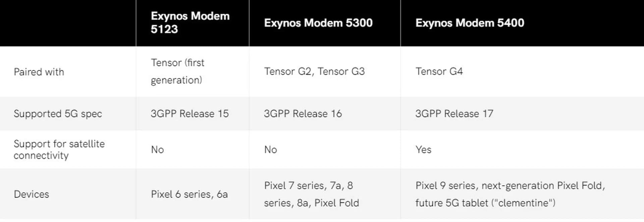This screenshot has height=222, width=644.
Task: Click the "3GPP Release 17" cell
Action: pyautogui.click(x=454, y=114)
